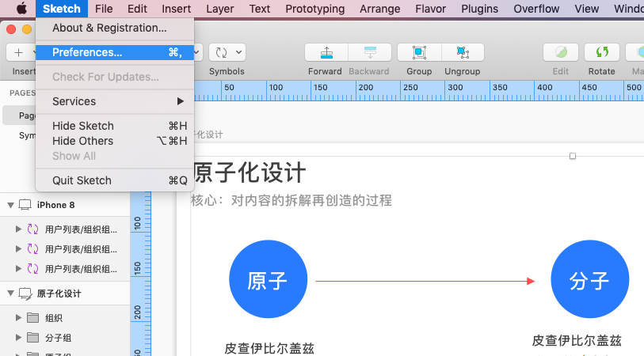The width and height of the screenshot is (644, 356).
Task: Click the Ungroup toolbar icon
Action: [x=463, y=52]
